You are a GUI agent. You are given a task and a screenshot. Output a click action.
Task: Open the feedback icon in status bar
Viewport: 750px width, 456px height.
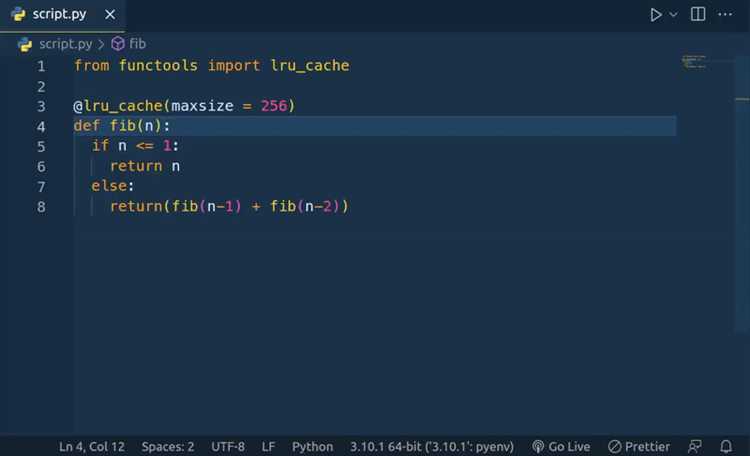695,446
